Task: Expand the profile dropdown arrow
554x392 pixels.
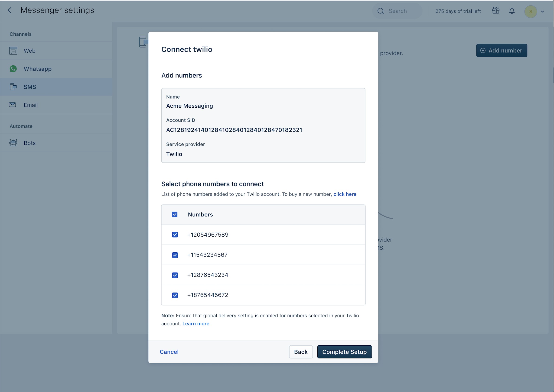Action: 542,11
